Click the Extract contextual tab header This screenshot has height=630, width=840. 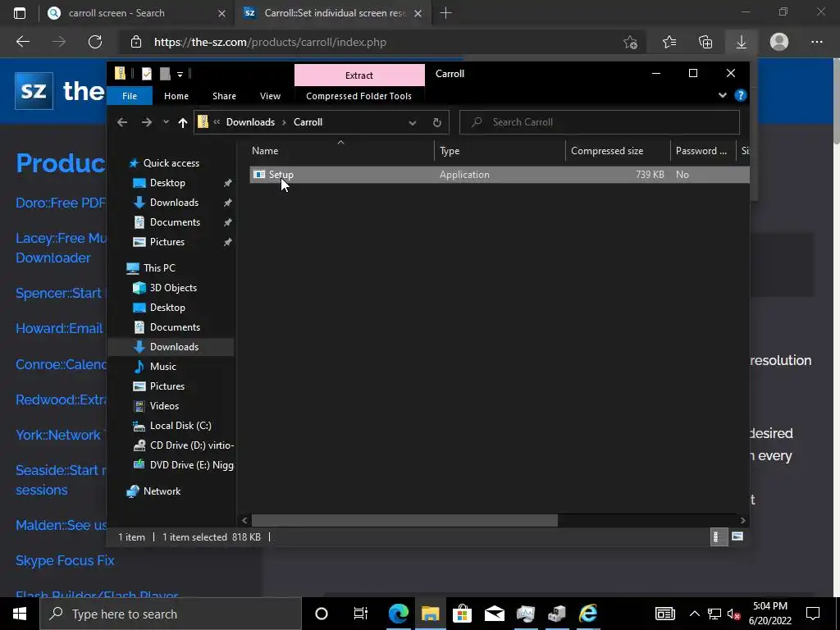(359, 75)
